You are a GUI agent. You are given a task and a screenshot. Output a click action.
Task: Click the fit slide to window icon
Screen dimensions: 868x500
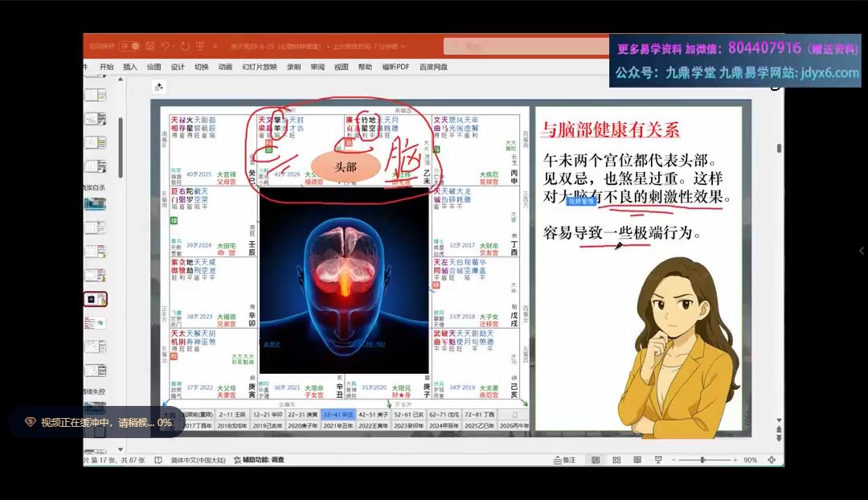772,460
